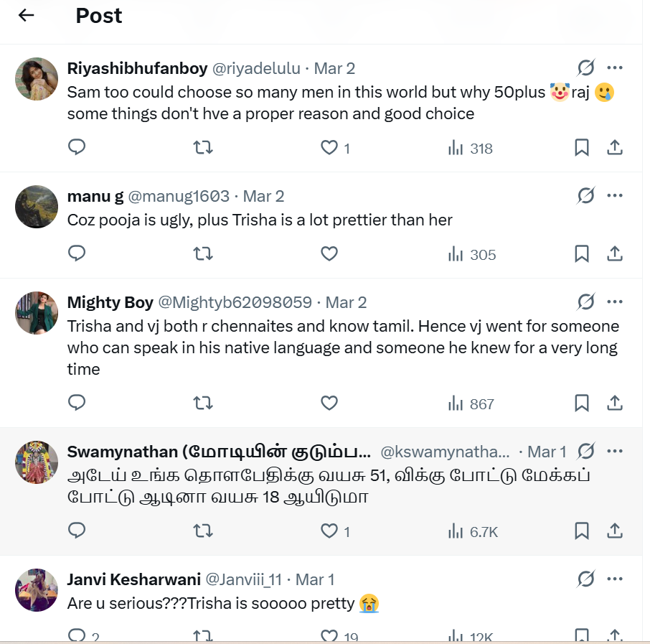Click the back arrow beside Post

click(x=27, y=15)
